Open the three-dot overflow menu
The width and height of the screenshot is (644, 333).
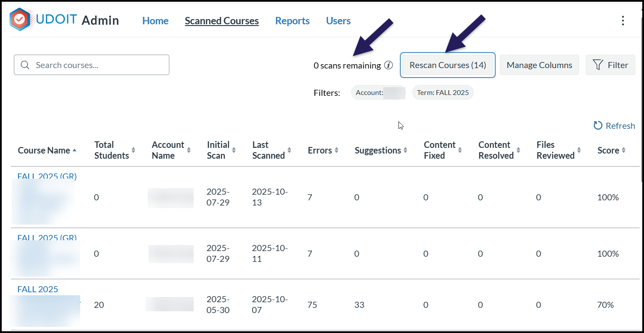tap(623, 20)
